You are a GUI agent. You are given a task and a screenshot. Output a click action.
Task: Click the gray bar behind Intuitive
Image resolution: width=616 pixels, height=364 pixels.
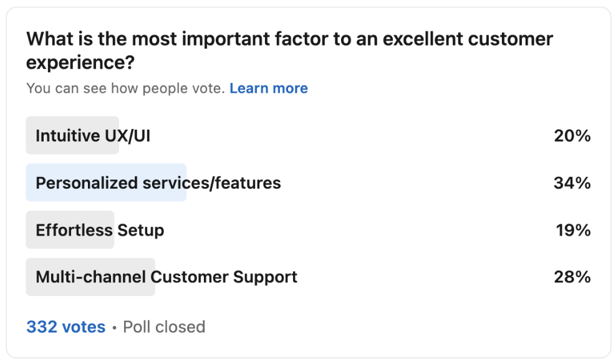[72, 135]
